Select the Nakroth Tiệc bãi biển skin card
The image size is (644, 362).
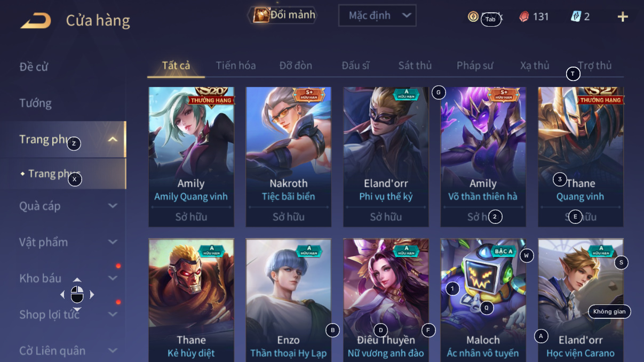[x=288, y=157]
